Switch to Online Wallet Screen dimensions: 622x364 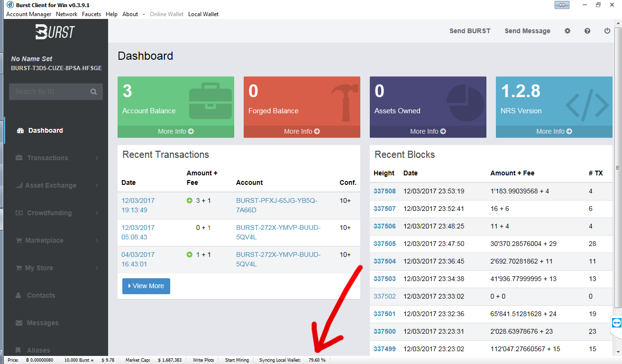pyautogui.click(x=167, y=14)
